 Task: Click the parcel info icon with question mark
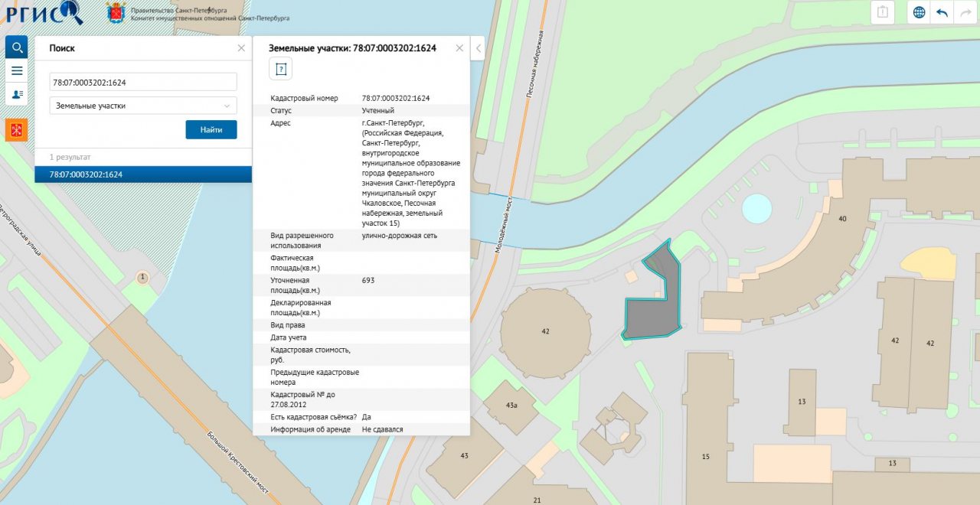coord(280,70)
